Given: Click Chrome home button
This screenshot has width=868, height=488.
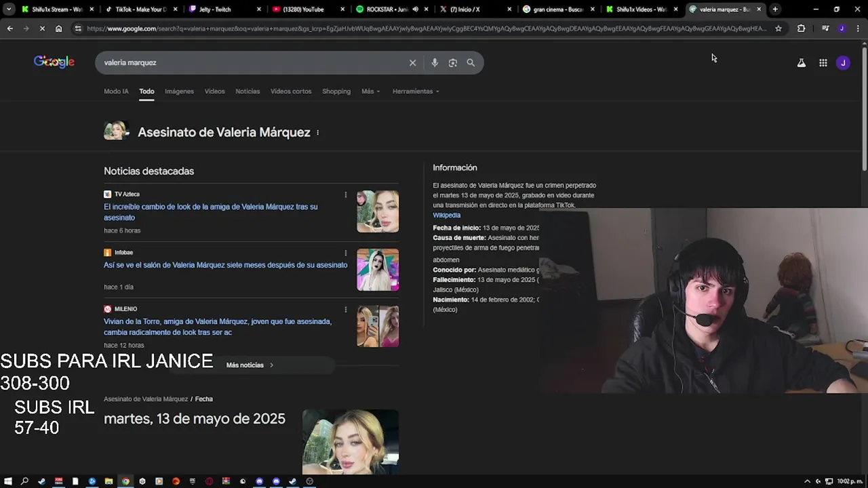Looking at the screenshot, I should [58, 28].
